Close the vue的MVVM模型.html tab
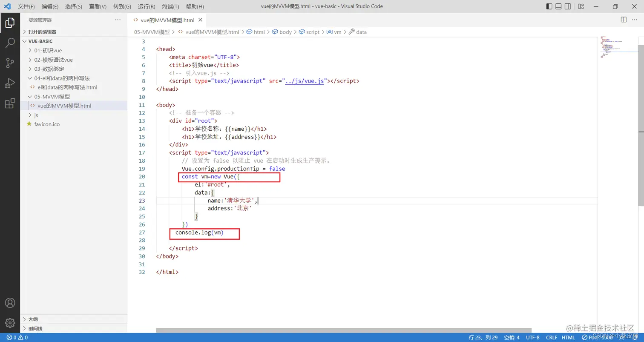The width and height of the screenshot is (644, 342). [x=200, y=20]
